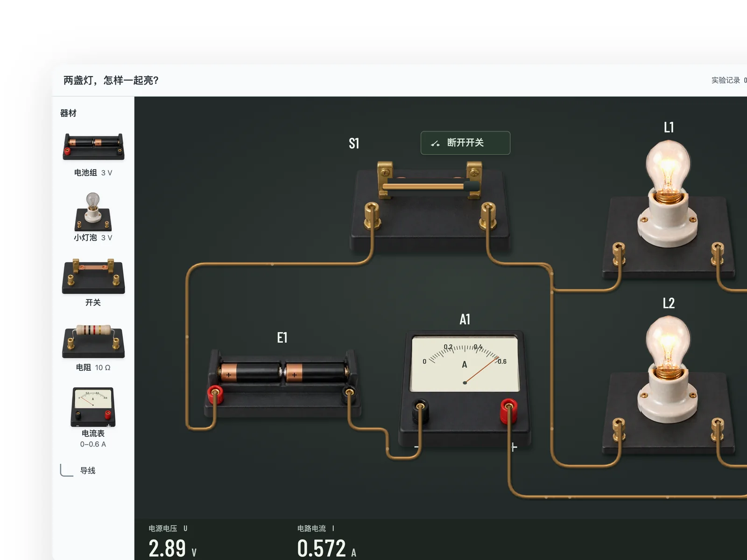Select the battery pack 3 V component in palette
747x560 pixels.
(93, 155)
